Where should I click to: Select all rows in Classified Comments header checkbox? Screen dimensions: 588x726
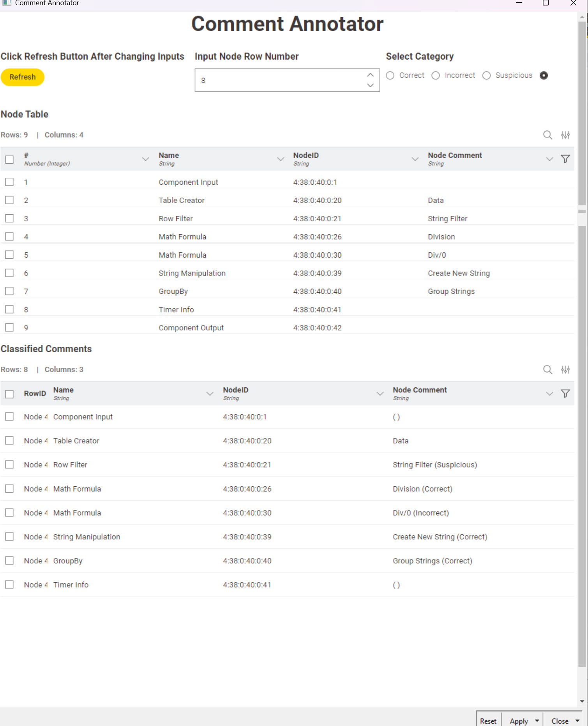pyautogui.click(x=9, y=394)
